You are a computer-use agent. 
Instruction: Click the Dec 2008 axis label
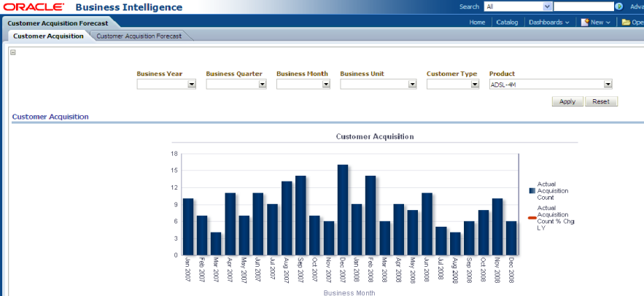[x=511, y=270]
